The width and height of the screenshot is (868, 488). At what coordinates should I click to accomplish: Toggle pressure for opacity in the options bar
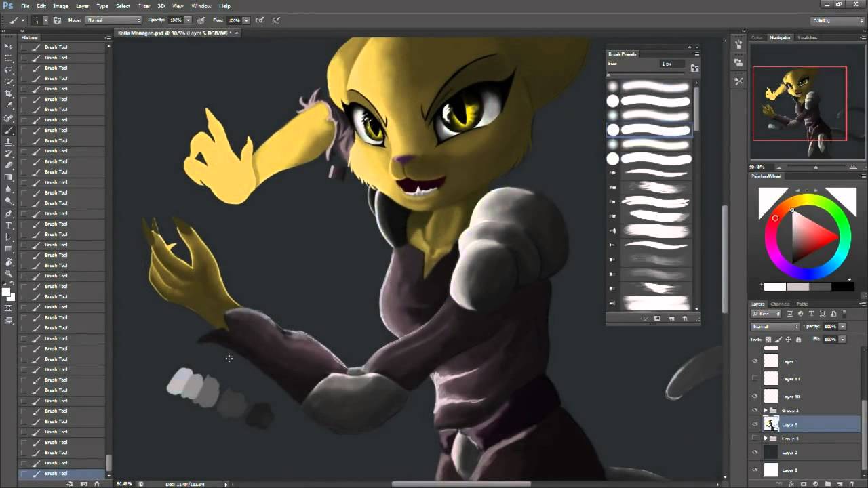coord(201,20)
